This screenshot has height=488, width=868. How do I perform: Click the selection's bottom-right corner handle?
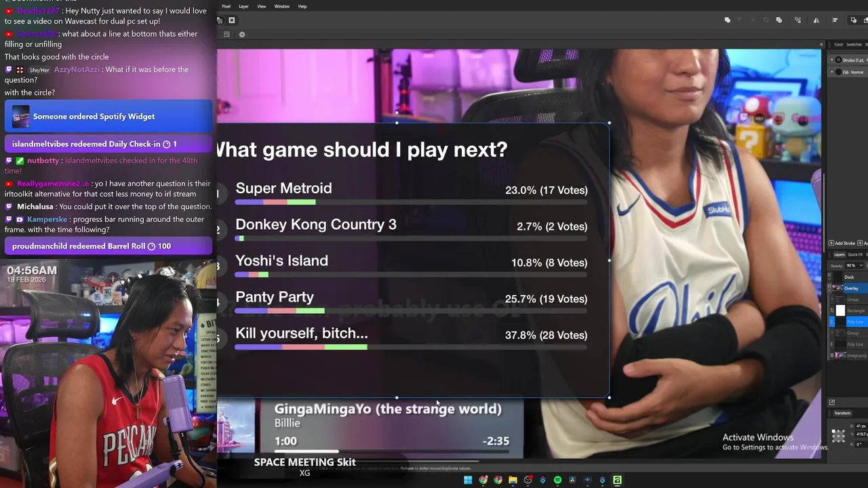point(609,398)
